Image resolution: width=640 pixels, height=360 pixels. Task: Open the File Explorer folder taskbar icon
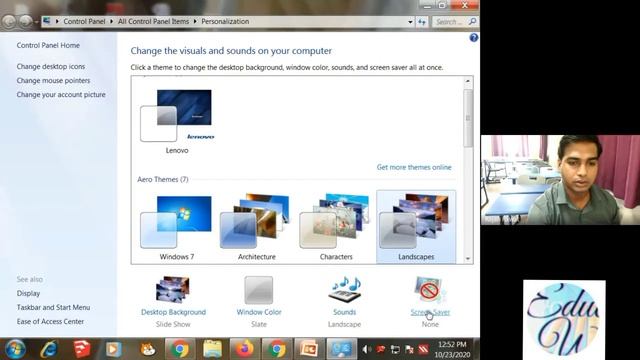[212, 349]
